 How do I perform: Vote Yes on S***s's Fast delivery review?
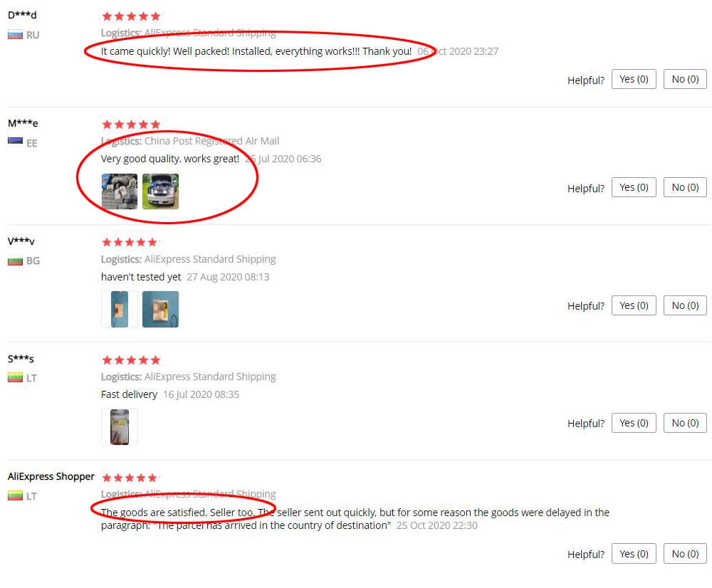coord(634,423)
